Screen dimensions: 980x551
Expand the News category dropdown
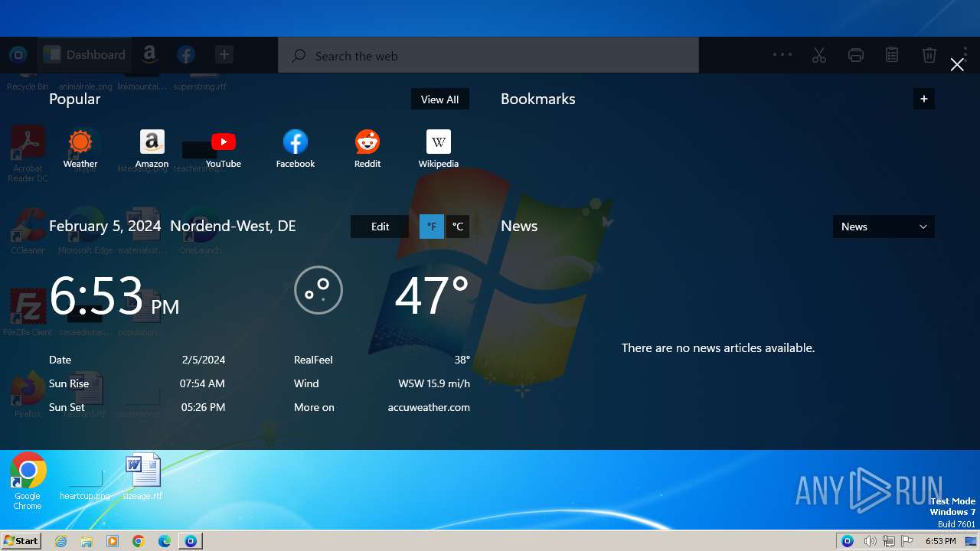(x=884, y=227)
